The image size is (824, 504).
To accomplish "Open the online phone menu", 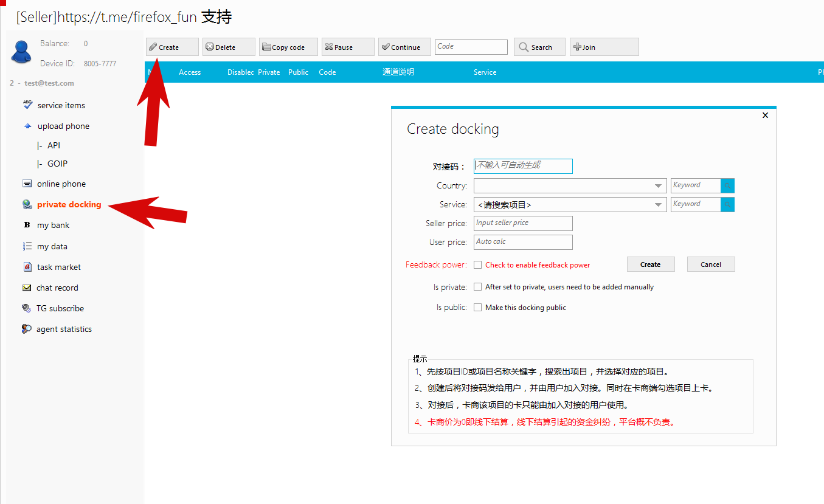I will (x=61, y=184).
